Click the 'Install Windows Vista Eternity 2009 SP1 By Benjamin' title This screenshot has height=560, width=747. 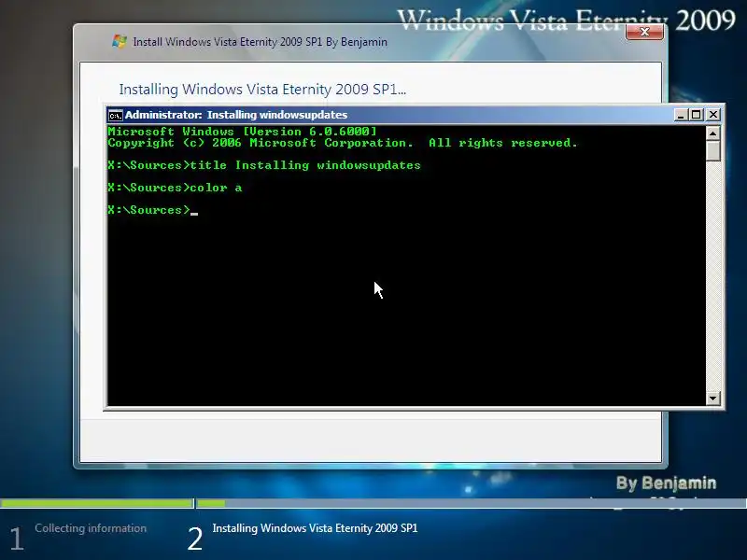pyautogui.click(x=261, y=42)
